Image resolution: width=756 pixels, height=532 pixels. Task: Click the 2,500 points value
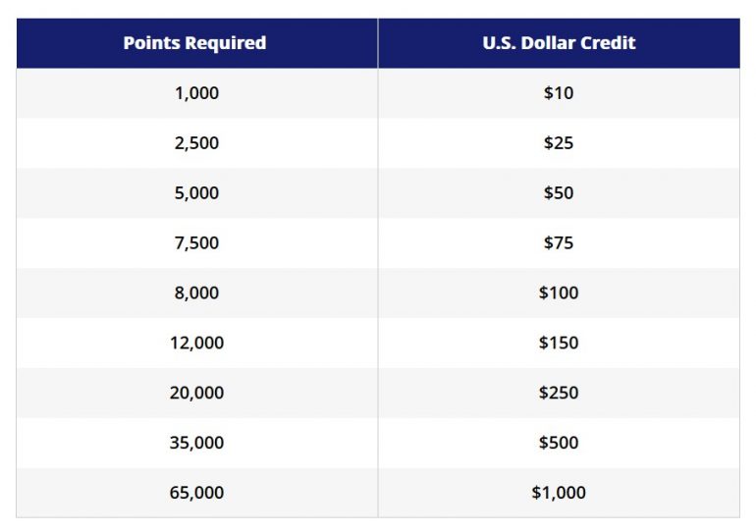point(196,143)
